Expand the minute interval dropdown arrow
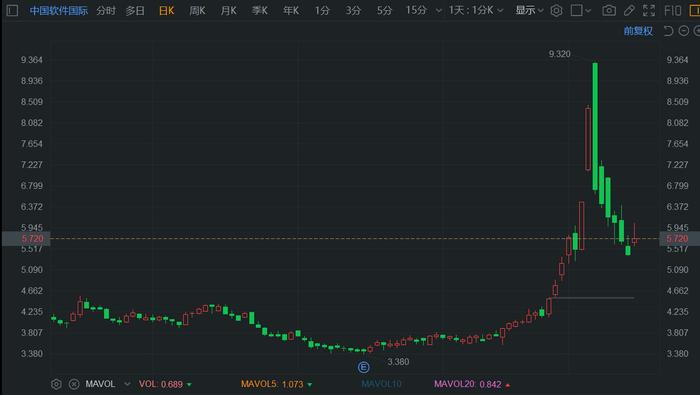Screen dimensions: 700x395 [x=439, y=11]
